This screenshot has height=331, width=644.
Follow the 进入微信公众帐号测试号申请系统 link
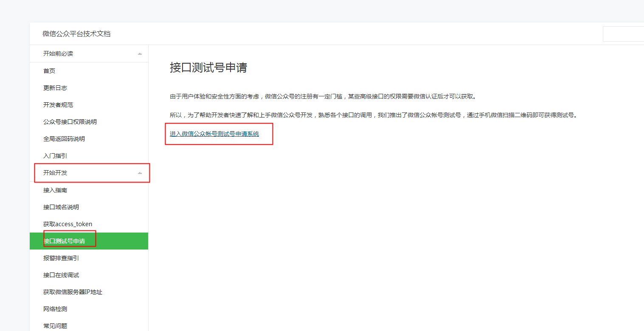(x=214, y=134)
